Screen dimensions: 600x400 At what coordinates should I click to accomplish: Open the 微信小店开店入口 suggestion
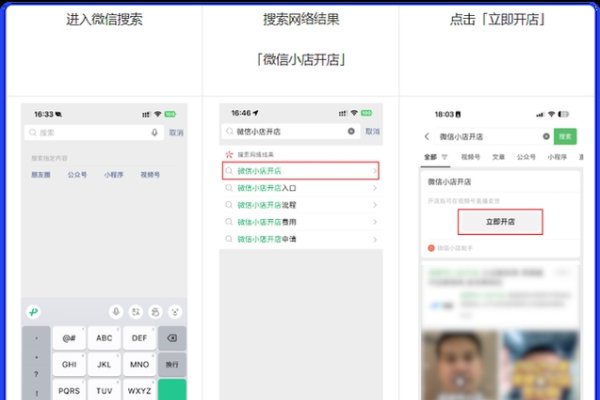click(301, 188)
